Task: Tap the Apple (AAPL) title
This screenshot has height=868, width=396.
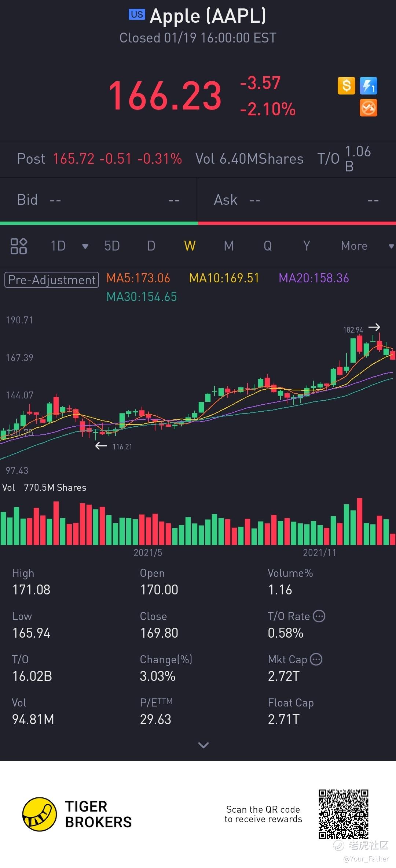Action: point(208,16)
